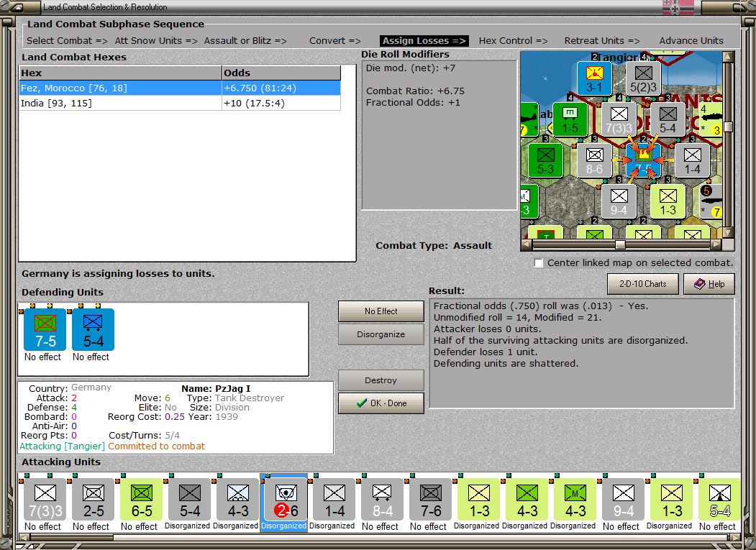Click the Assault or Blitz subphase step
This screenshot has height=550, width=756.
click(245, 41)
